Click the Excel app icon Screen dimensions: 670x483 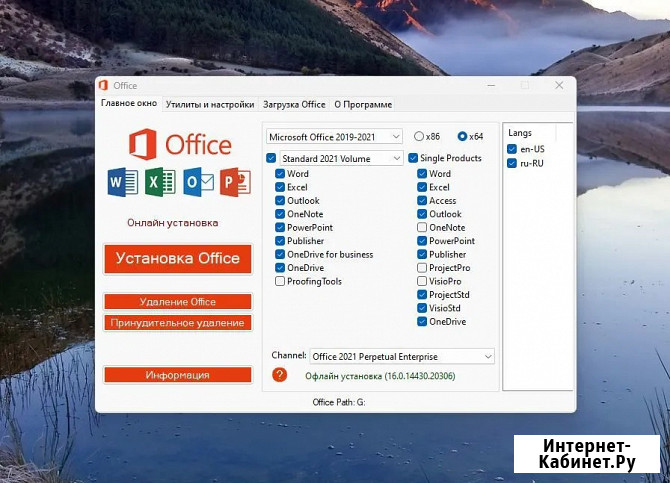160,182
